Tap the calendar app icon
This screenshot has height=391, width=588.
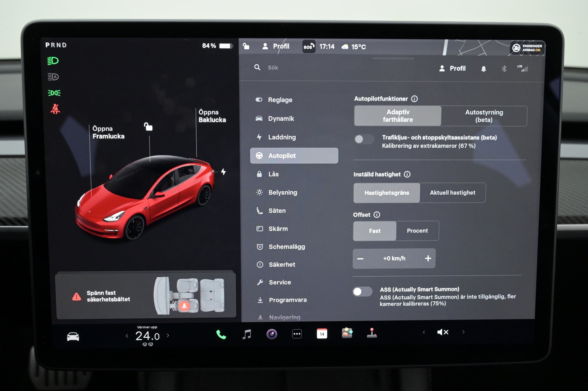point(322,334)
